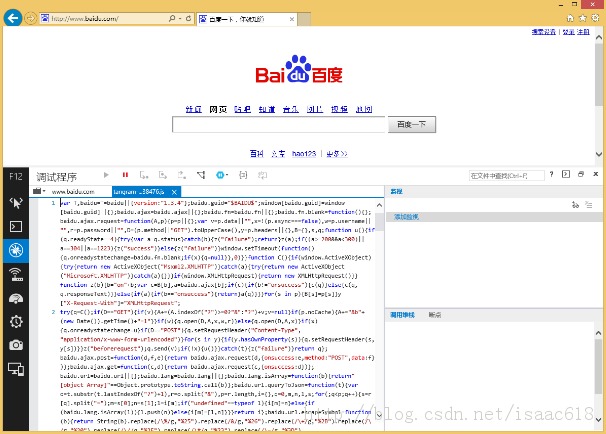Open the 音乐 music link on Baidu
The height and width of the screenshot is (434, 606).
291,109
